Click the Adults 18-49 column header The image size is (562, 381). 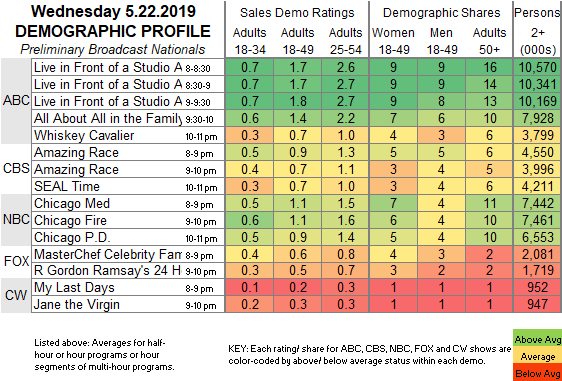point(297,41)
